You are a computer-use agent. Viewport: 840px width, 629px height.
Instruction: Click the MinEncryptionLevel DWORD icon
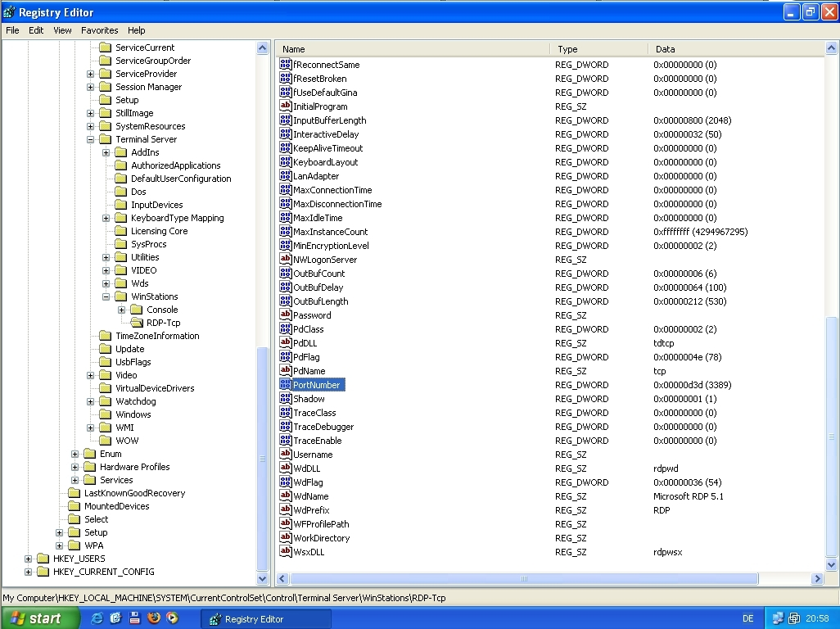point(286,246)
